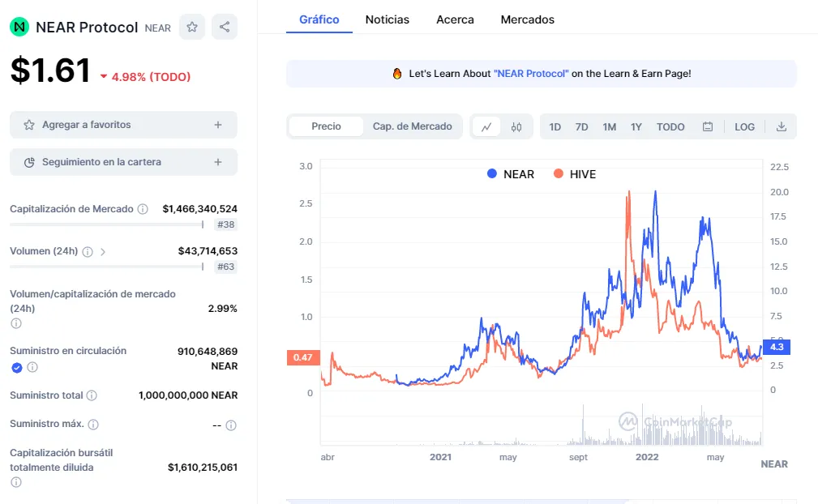
Task: Toggle HIVE series in chart legend
Action: click(574, 174)
